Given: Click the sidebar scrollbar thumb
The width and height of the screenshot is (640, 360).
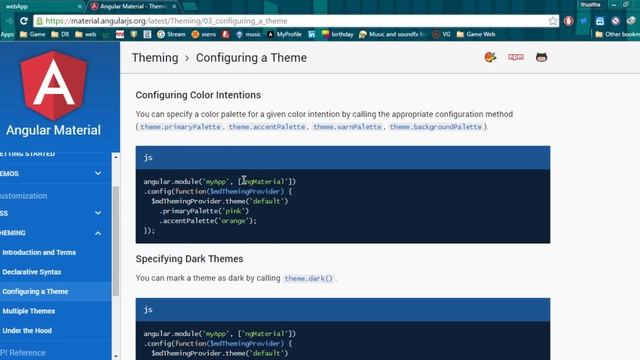Looking at the screenshot, I should pyautogui.click(x=116, y=241).
